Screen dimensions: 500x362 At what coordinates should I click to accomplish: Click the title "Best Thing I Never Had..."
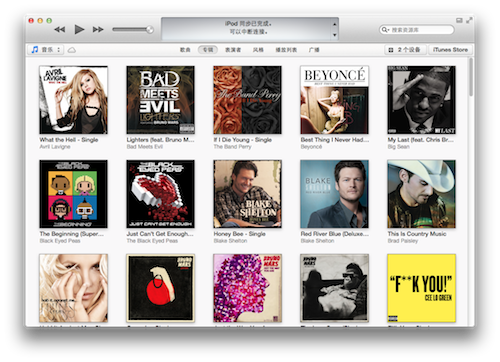tap(335, 140)
